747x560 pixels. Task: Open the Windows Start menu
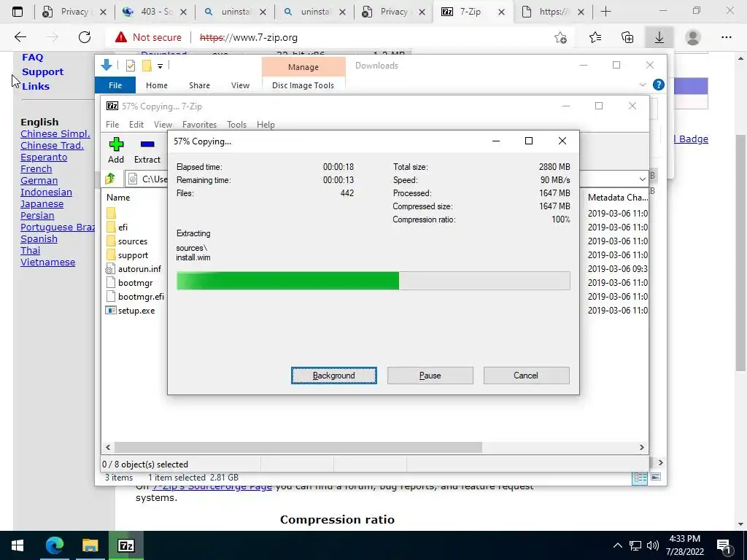(x=18, y=545)
